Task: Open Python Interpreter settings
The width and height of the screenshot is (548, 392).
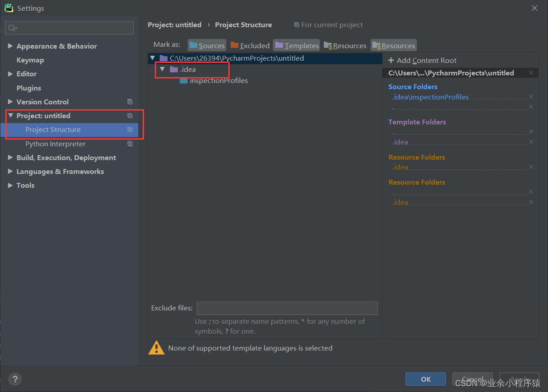Action: tap(55, 144)
